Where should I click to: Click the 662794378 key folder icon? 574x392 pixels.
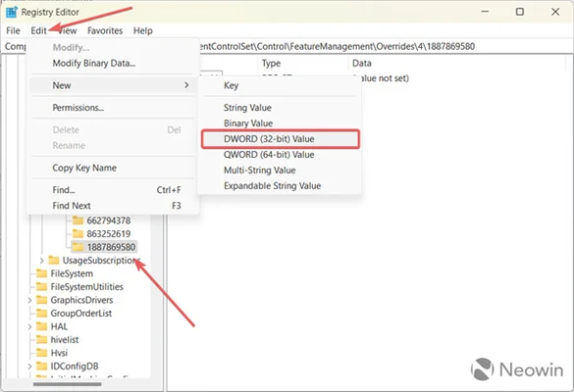point(78,220)
